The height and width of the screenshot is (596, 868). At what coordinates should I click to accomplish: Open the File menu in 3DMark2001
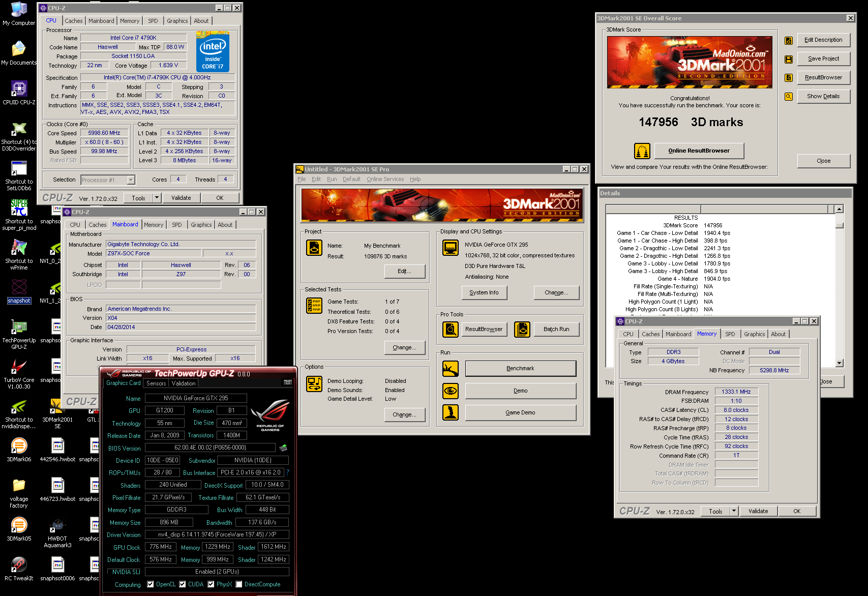point(302,180)
